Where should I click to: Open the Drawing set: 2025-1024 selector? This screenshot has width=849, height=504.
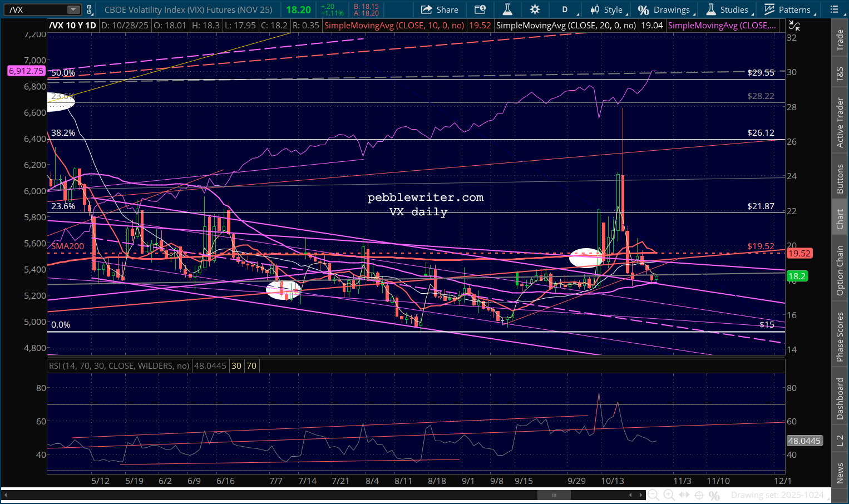(777, 495)
